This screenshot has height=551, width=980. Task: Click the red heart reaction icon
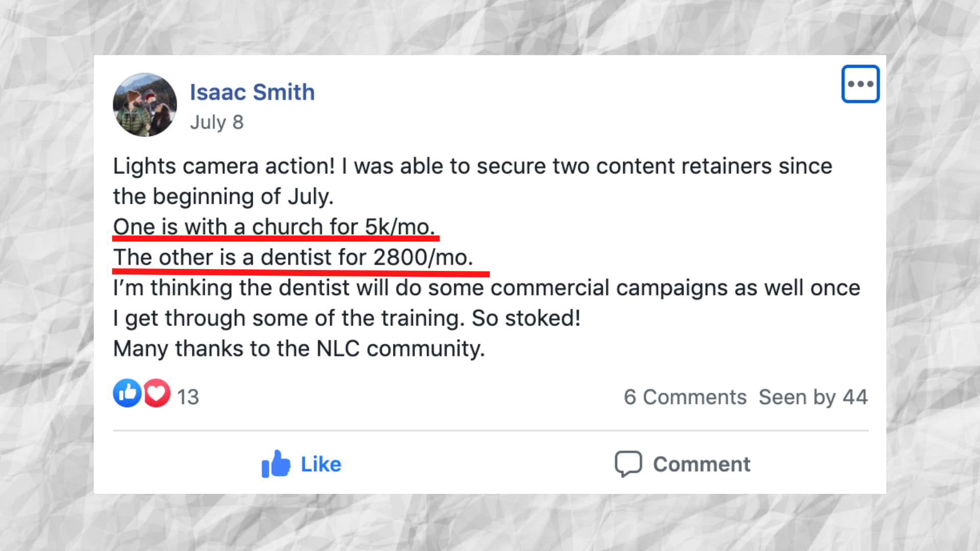(x=157, y=393)
